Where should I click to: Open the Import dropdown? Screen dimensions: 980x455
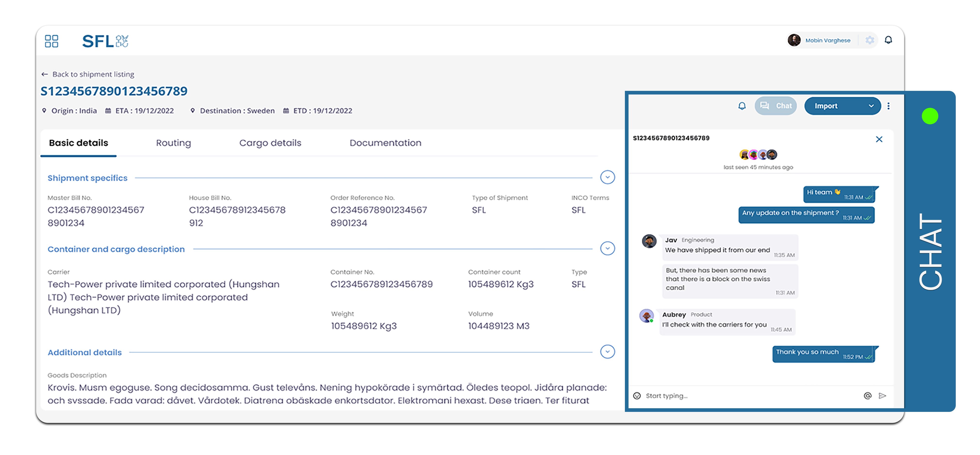click(x=842, y=106)
